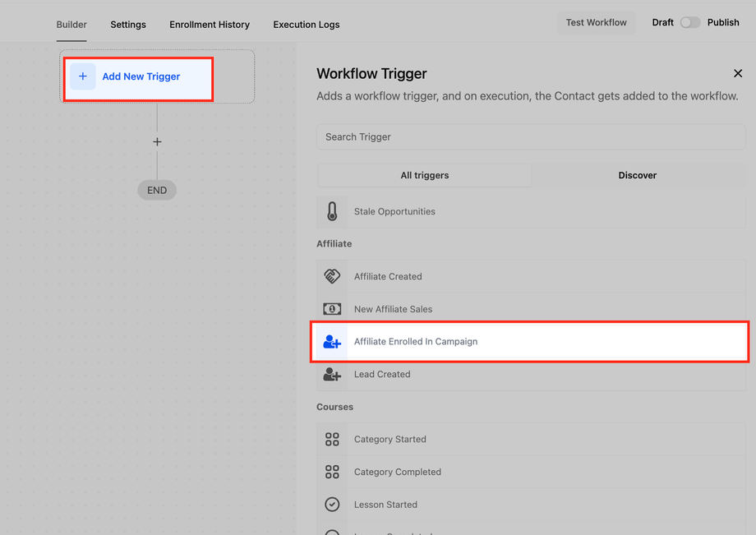Click the blue person-plus icon for Affiliate Enrolled
The height and width of the screenshot is (535, 756).
(x=332, y=342)
